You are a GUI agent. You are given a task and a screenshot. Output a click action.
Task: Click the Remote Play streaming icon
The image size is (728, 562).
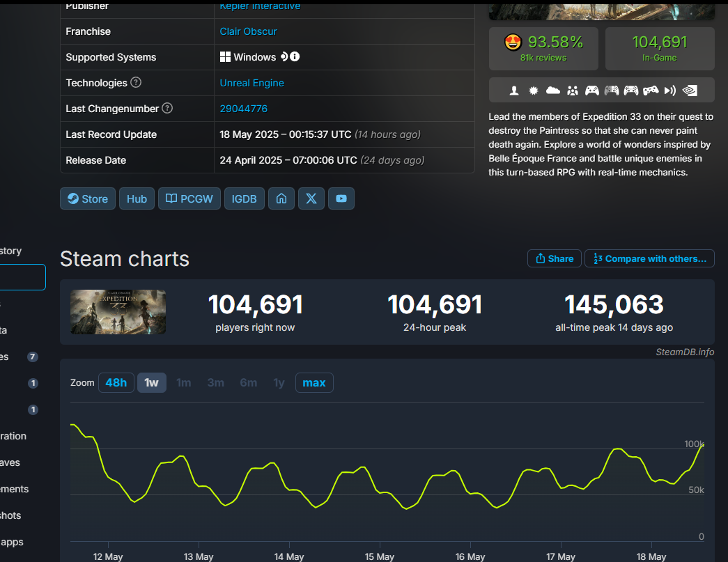pos(670,91)
